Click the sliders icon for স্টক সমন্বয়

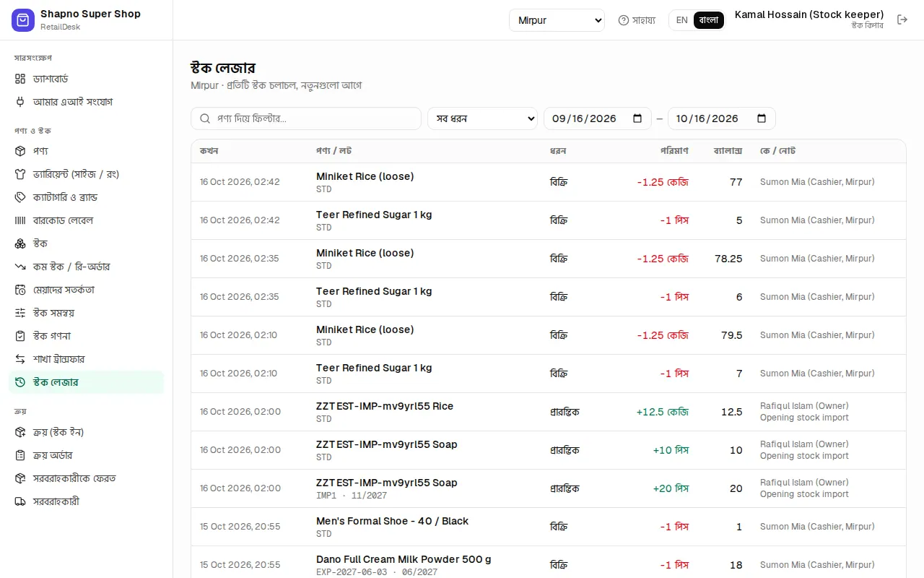coord(20,313)
